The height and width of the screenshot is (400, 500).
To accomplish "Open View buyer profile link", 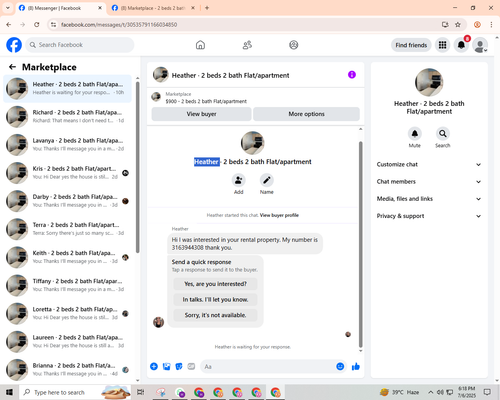I will coord(279,215).
